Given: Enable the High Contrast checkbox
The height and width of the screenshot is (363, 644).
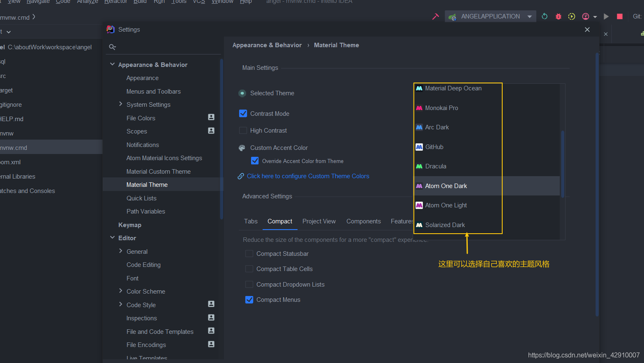Looking at the screenshot, I should pos(243,130).
